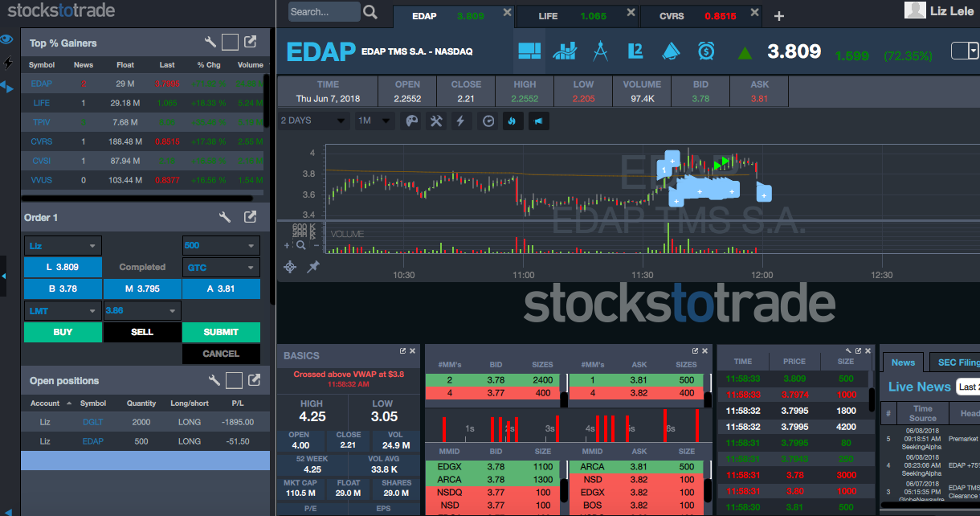Select VVUS in the Top % Gainers list

41,180
